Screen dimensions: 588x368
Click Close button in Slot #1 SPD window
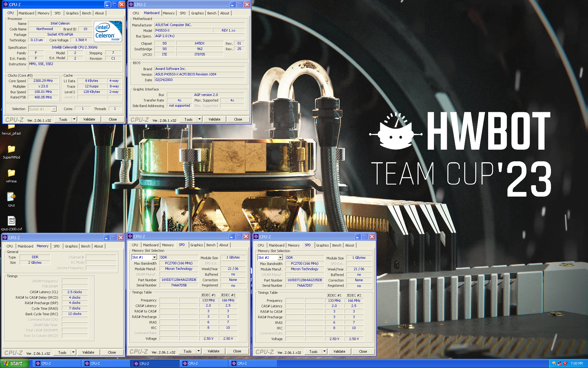click(x=237, y=351)
